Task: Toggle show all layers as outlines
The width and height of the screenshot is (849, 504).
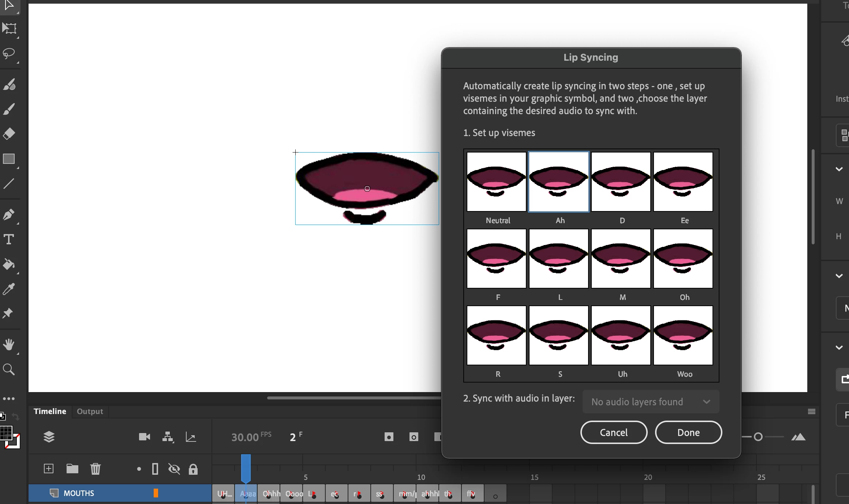Action: (155, 469)
